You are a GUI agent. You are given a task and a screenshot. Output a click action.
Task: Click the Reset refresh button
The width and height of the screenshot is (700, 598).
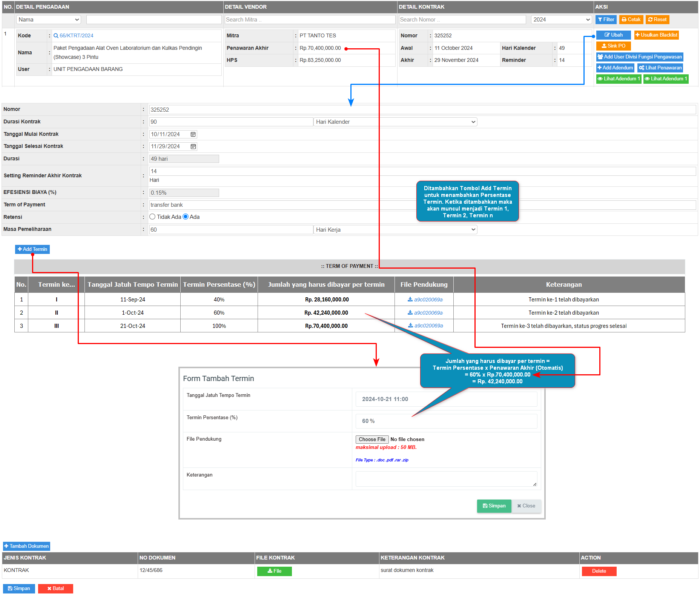[657, 20]
